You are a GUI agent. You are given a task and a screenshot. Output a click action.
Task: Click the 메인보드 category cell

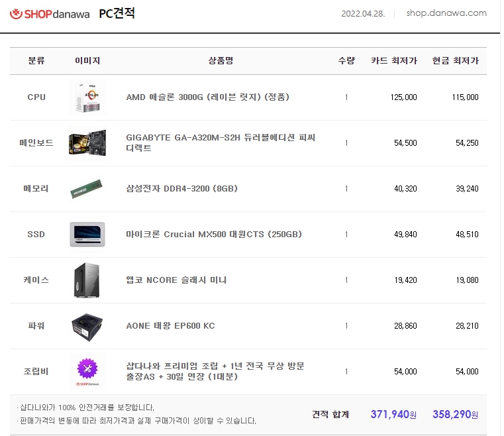tap(36, 142)
